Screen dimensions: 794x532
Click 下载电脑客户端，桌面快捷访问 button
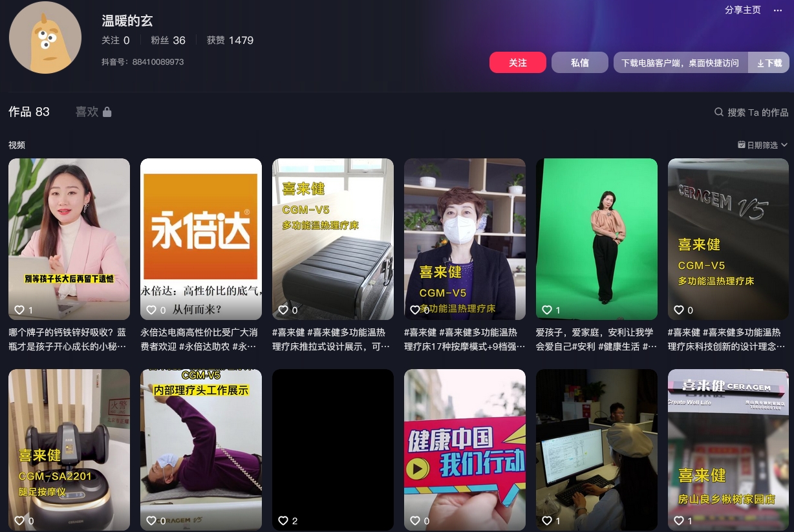680,63
